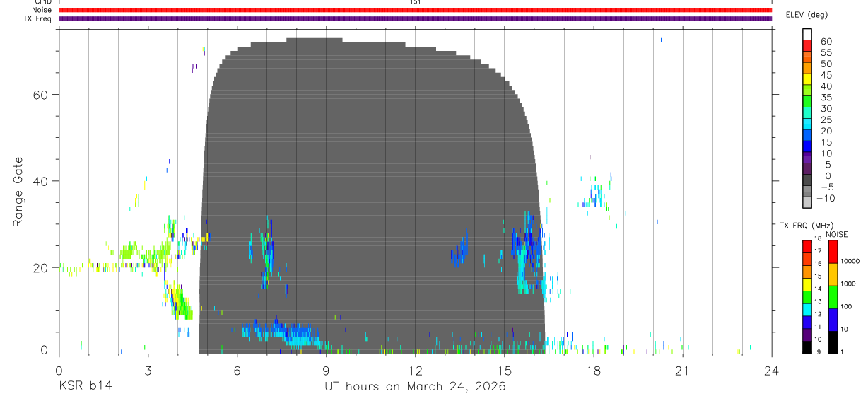This screenshot has height=401, width=868.
Task: Select the cyan TX FRQ segment between 13 and 12
Action: [807, 308]
